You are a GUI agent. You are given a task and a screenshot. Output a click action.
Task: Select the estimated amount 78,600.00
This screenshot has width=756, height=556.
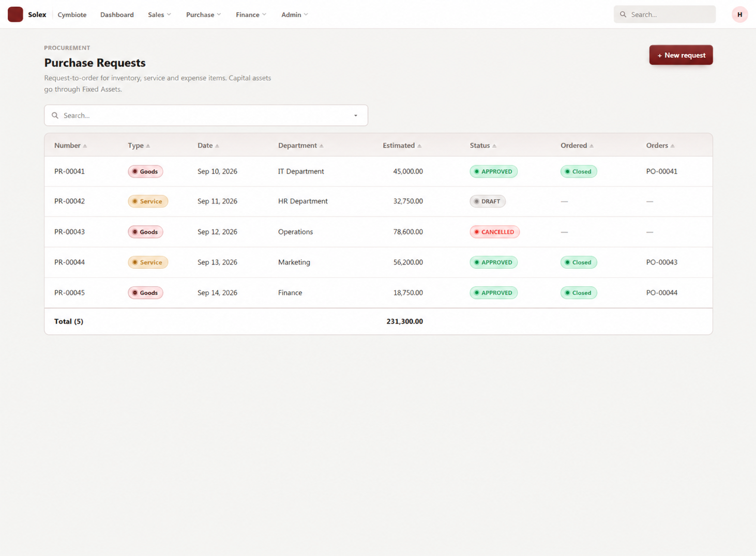[x=408, y=232]
